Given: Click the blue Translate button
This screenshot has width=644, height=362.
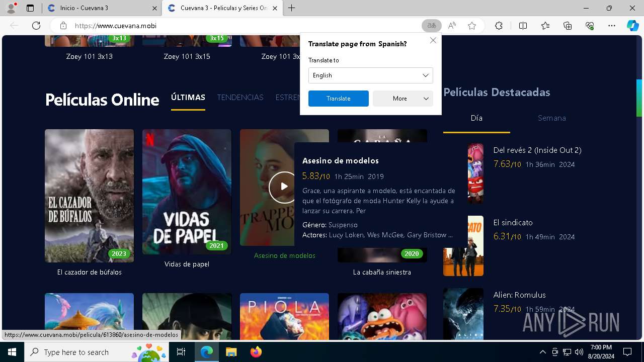Looking at the screenshot, I should pos(339,99).
